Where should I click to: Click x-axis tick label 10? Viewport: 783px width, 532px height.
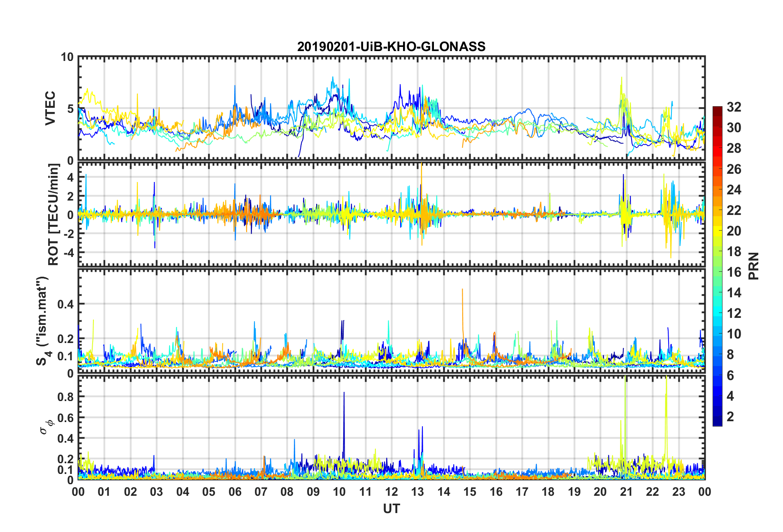[339, 492]
